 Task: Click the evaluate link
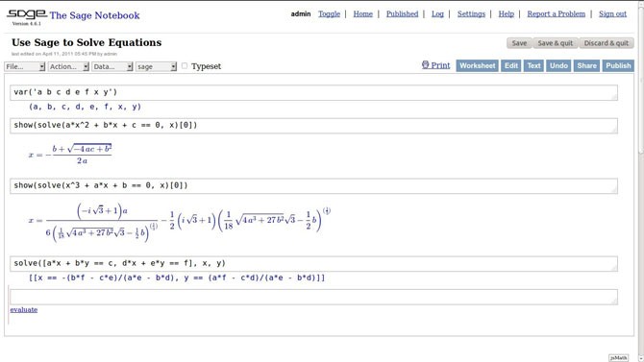tap(24, 309)
